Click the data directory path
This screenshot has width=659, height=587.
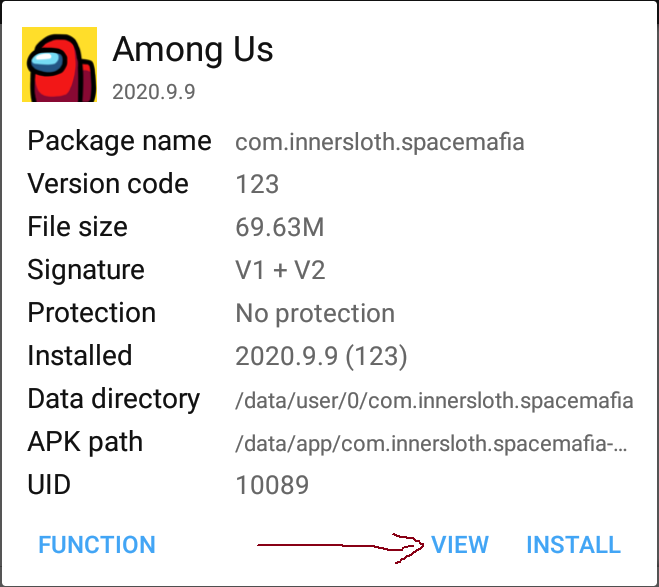pyautogui.click(x=434, y=400)
